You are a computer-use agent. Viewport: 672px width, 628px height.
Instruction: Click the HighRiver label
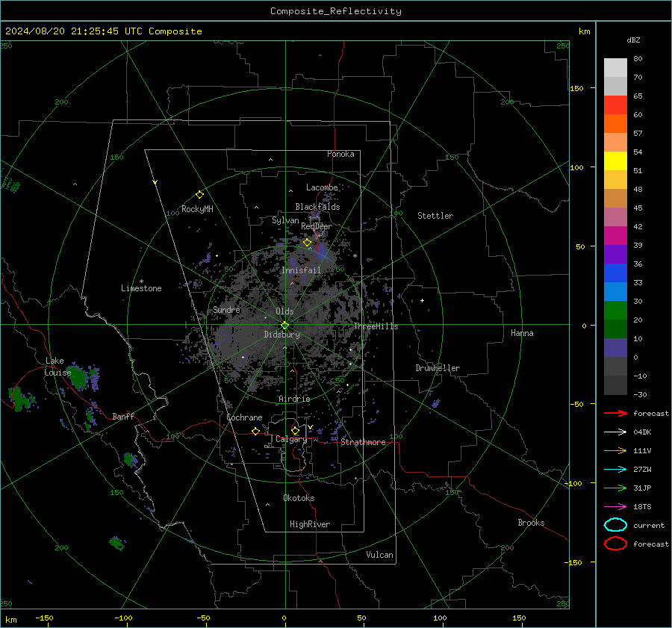310,524
